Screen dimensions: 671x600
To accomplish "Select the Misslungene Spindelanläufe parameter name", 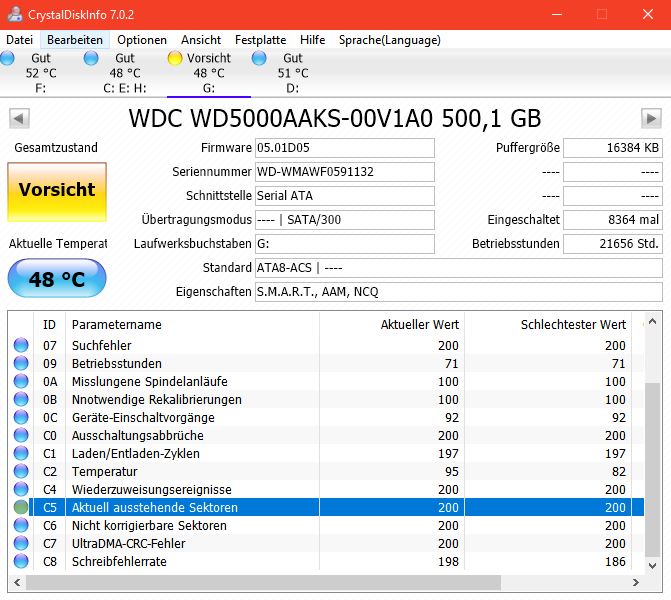I will point(149,381).
